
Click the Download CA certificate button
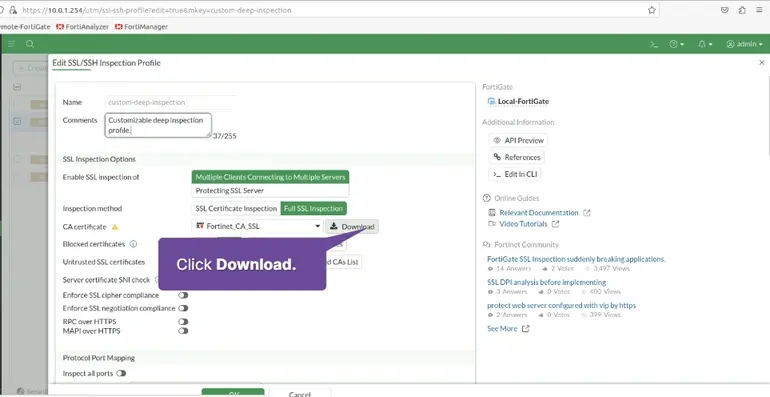352,227
